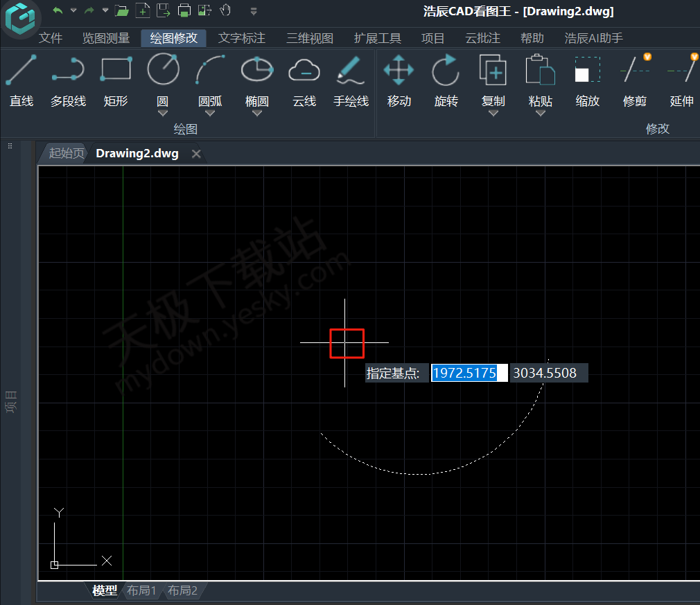Switch to the 布局1 layout tab
The width and height of the screenshot is (700, 605).
pos(141,590)
